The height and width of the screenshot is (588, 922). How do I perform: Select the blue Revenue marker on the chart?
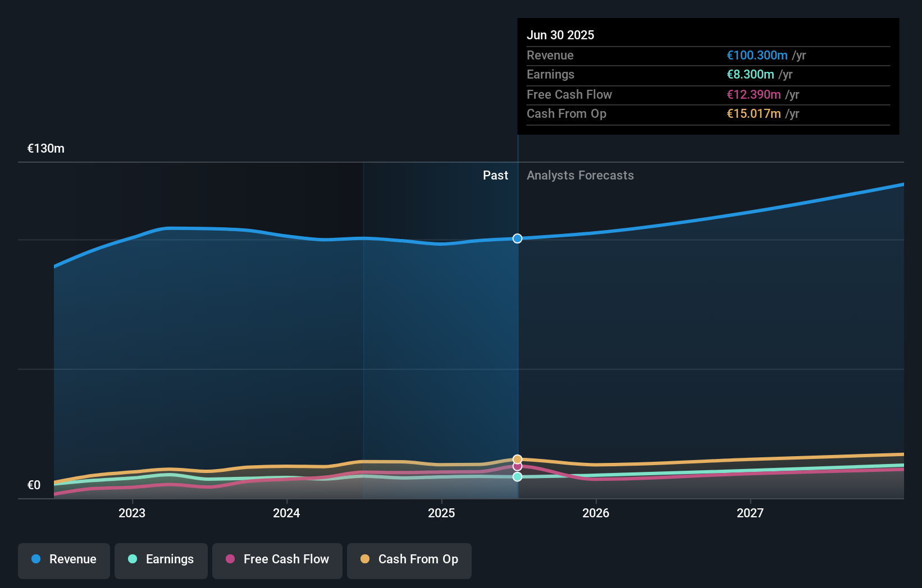[x=517, y=238]
